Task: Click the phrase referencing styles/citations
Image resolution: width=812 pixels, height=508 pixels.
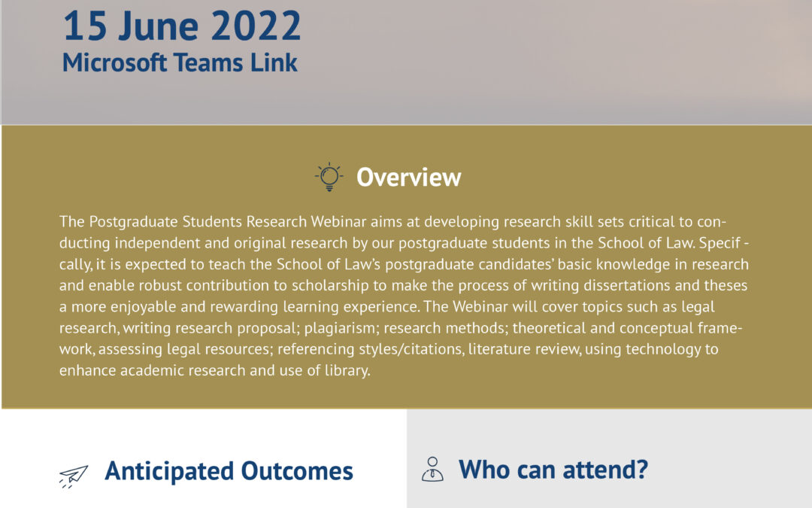Action: tap(370, 349)
